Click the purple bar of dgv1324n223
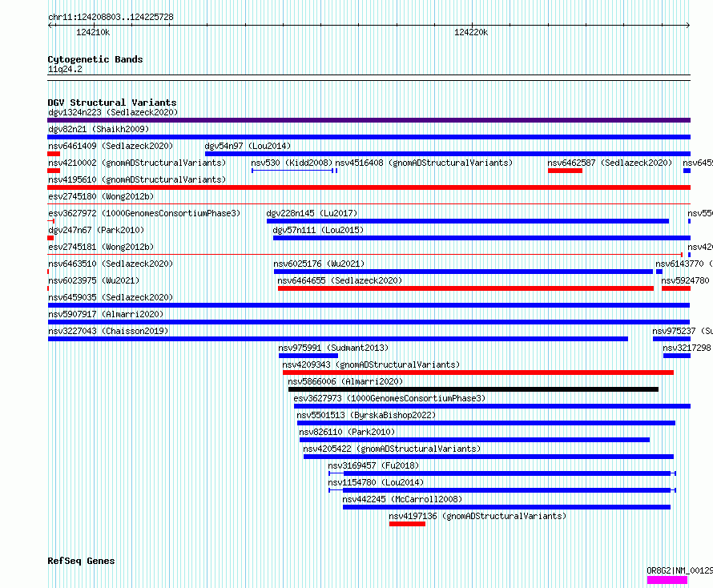The image size is (713, 588). [369, 120]
